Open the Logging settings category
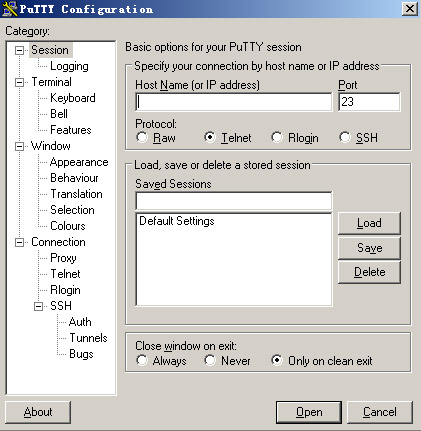The image size is (421, 431). point(69,66)
